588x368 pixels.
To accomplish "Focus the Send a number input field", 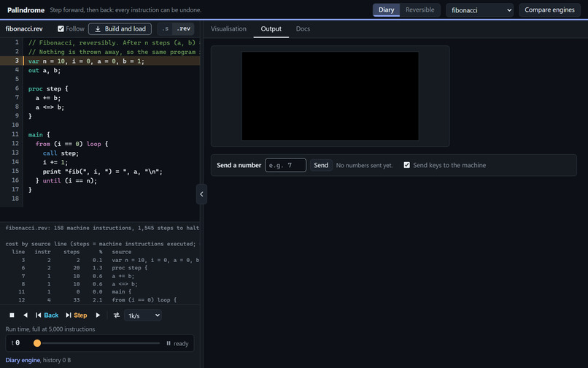I will point(285,165).
